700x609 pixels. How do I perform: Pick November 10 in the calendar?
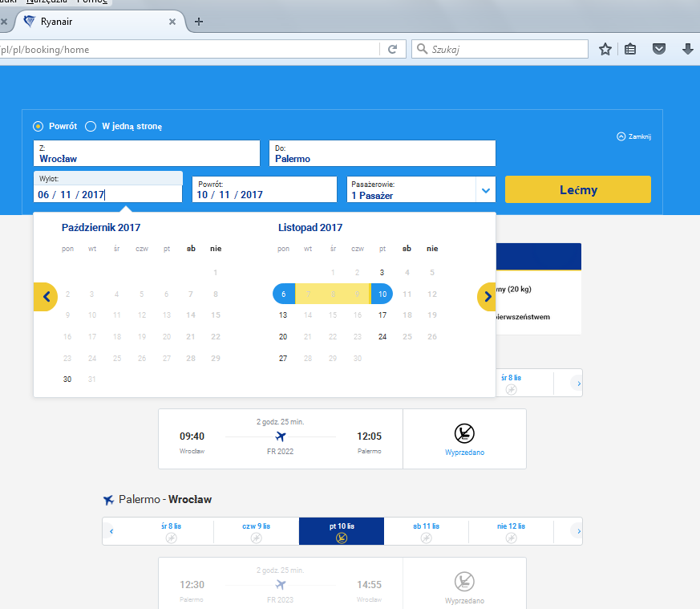382,294
